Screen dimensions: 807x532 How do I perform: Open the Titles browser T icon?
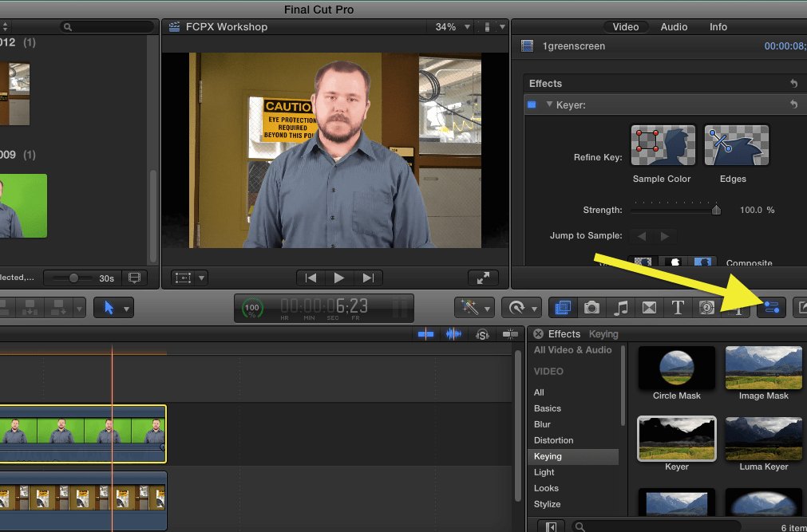click(x=678, y=307)
